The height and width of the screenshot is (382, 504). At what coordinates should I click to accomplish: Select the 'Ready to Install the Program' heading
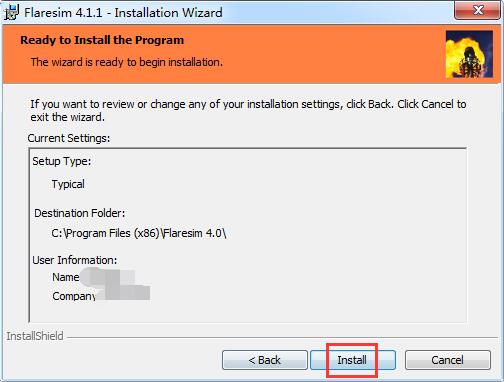click(102, 40)
